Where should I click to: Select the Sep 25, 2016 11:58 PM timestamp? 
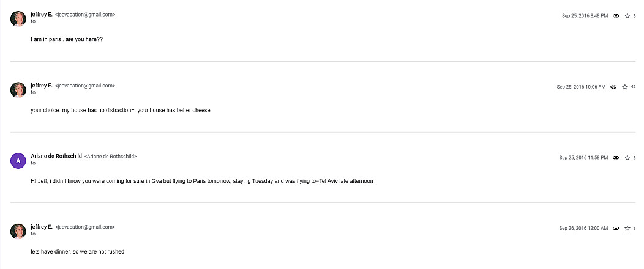[x=583, y=158]
